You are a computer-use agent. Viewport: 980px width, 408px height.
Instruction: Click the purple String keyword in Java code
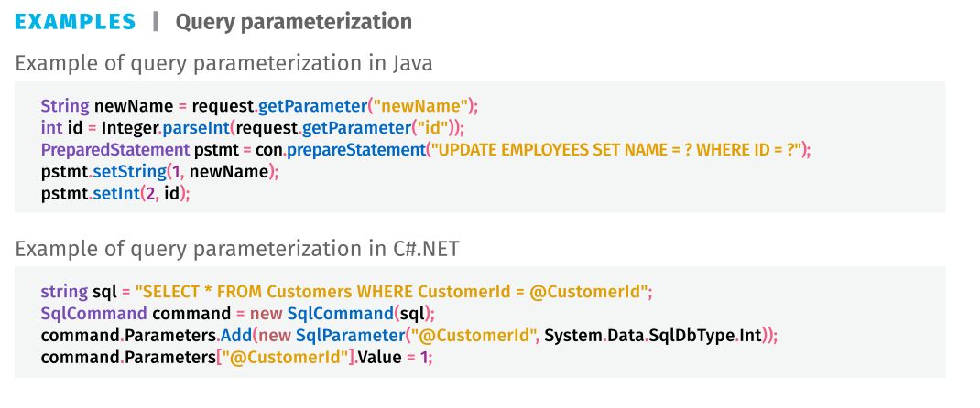point(64,105)
